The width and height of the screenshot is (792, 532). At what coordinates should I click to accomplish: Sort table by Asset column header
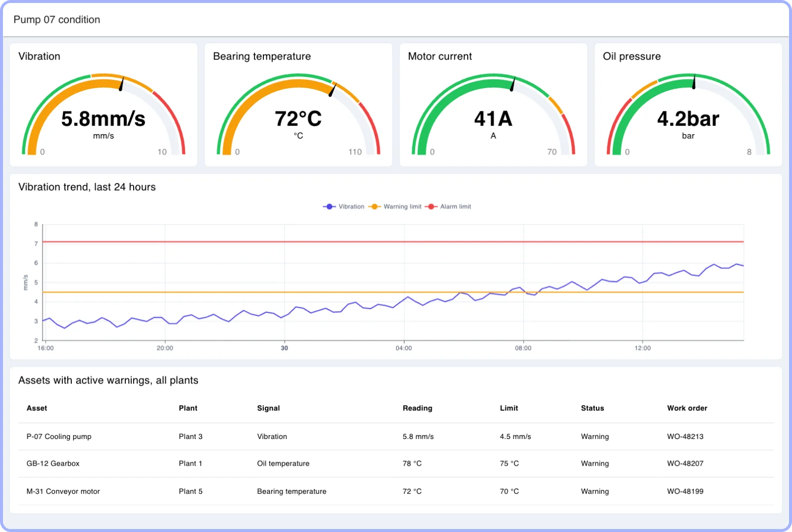37,408
